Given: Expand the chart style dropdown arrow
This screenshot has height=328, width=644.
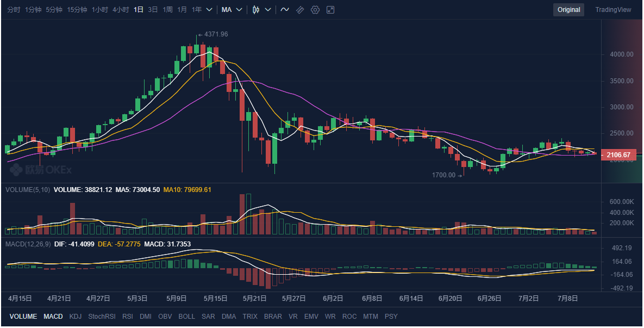Looking at the screenshot, I should [x=268, y=10].
